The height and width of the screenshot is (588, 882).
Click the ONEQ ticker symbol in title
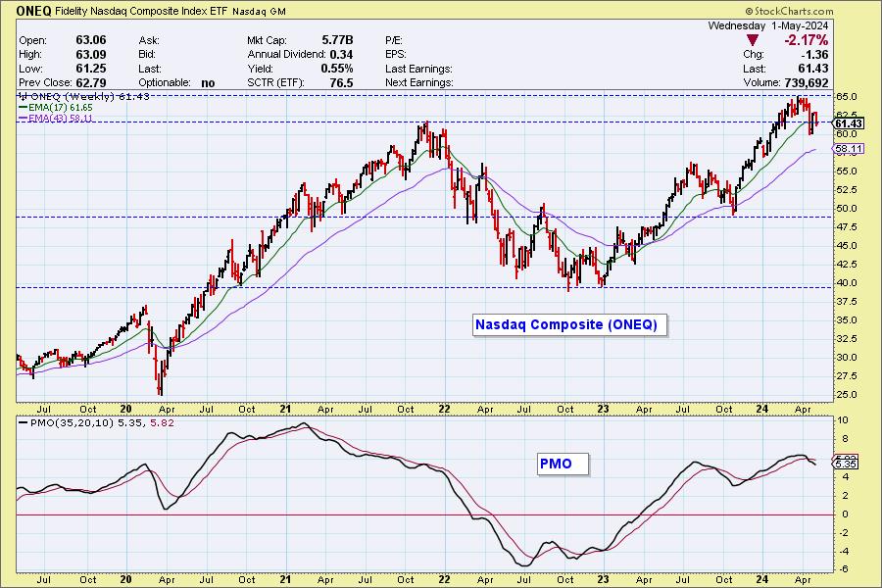pos(34,11)
